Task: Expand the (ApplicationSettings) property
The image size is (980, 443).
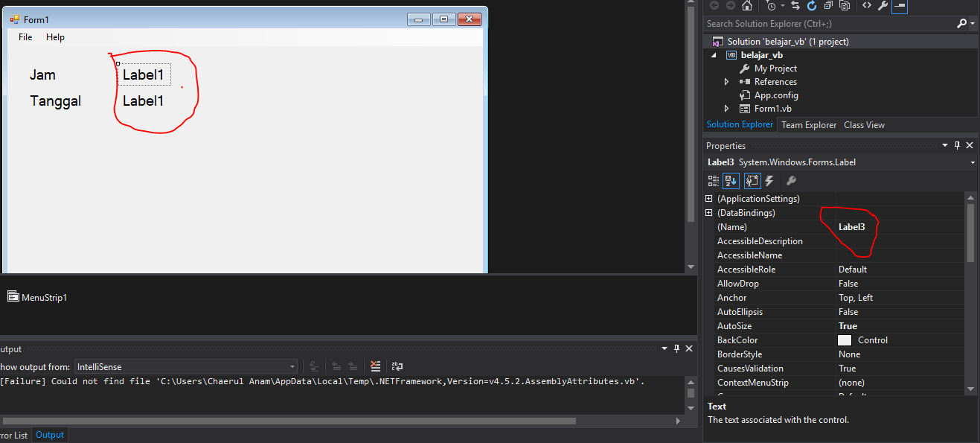Action: (x=708, y=199)
